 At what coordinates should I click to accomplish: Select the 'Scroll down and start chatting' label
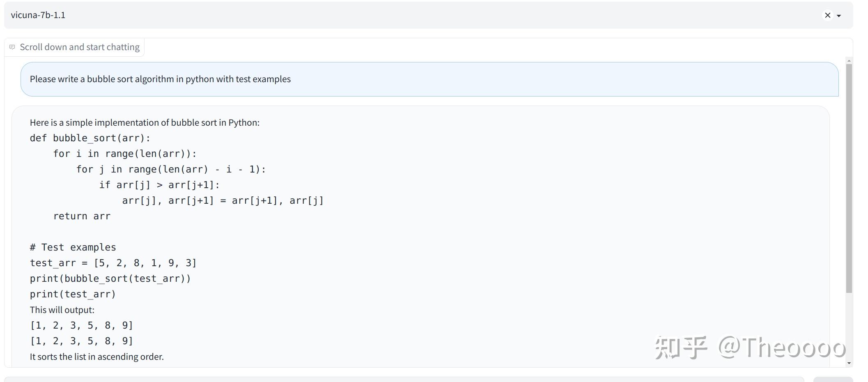click(80, 47)
